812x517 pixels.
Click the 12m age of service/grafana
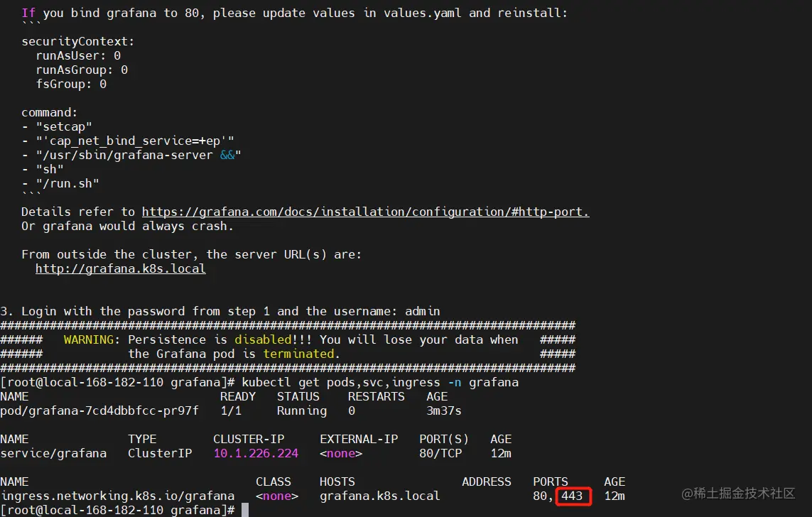pyautogui.click(x=501, y=453)
